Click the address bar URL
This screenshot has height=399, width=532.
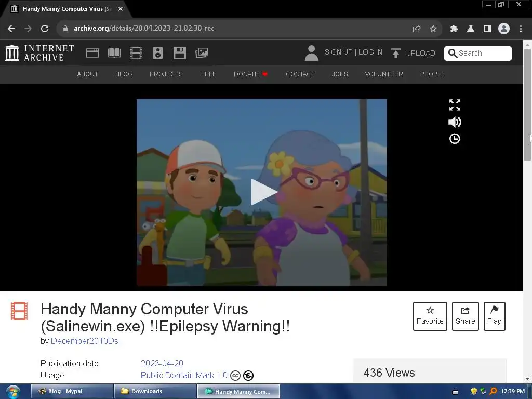[144, 28]
